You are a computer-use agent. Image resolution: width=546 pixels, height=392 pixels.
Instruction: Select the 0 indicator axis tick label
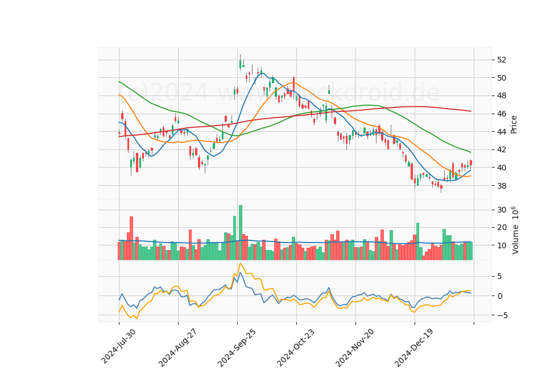click(x=500, y=296)
